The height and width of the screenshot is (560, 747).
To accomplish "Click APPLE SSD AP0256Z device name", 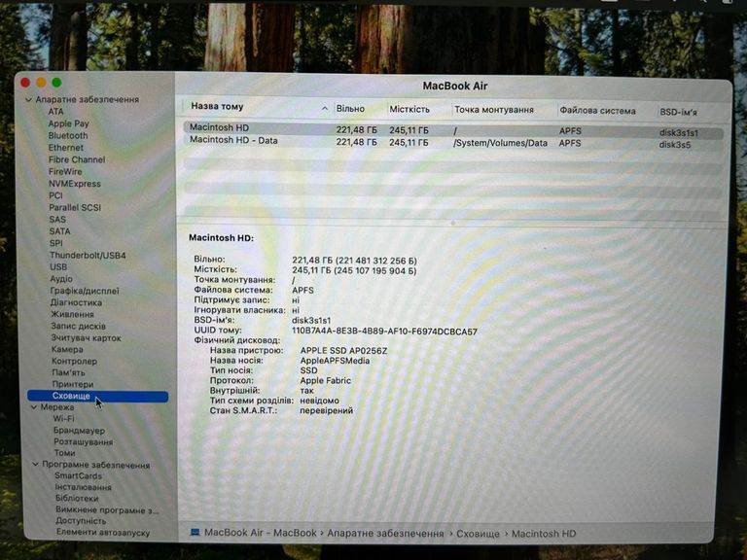I will pyautogui.click(x=343, y=351).
